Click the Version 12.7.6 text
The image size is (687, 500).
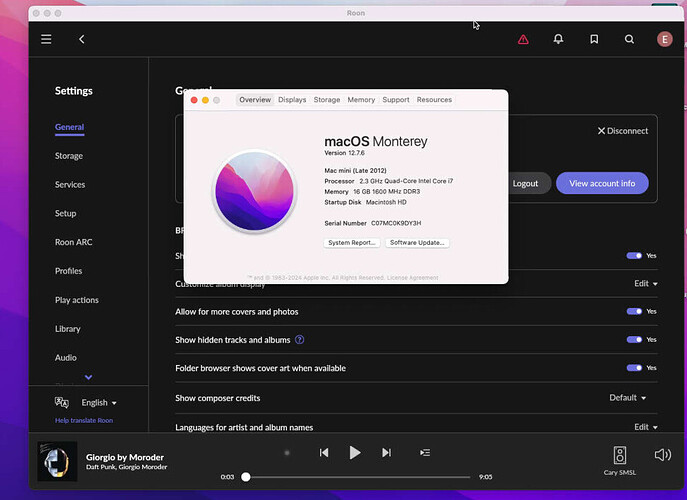[x=344, y=153]
